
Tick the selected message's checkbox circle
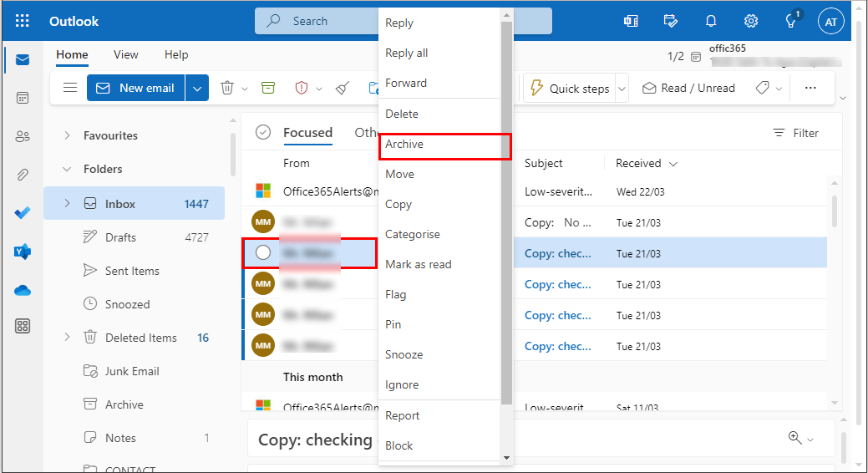click(x=263, y=252)
